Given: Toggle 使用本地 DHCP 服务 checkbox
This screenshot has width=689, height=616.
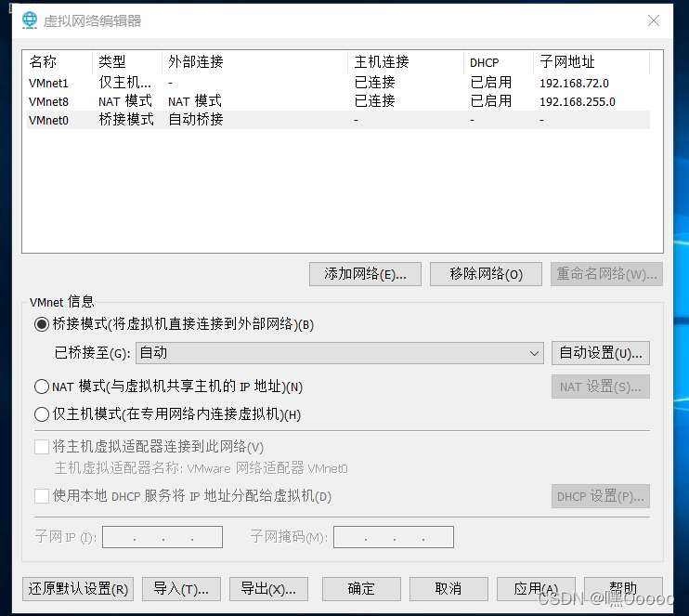Looking at the screenshot, I should 42,496.
